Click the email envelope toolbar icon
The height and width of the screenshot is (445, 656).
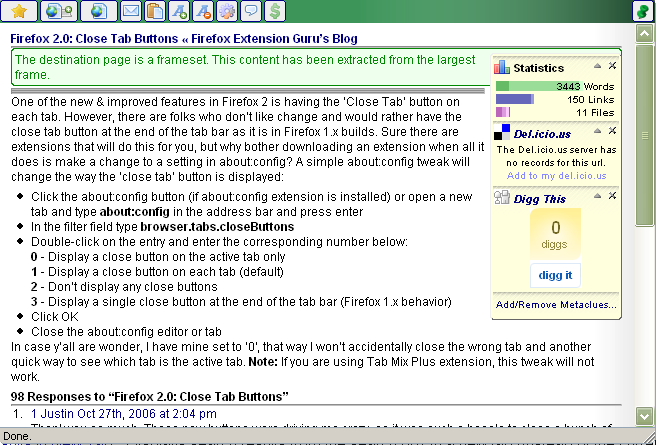pyautogui.click(x=130, y=11)
